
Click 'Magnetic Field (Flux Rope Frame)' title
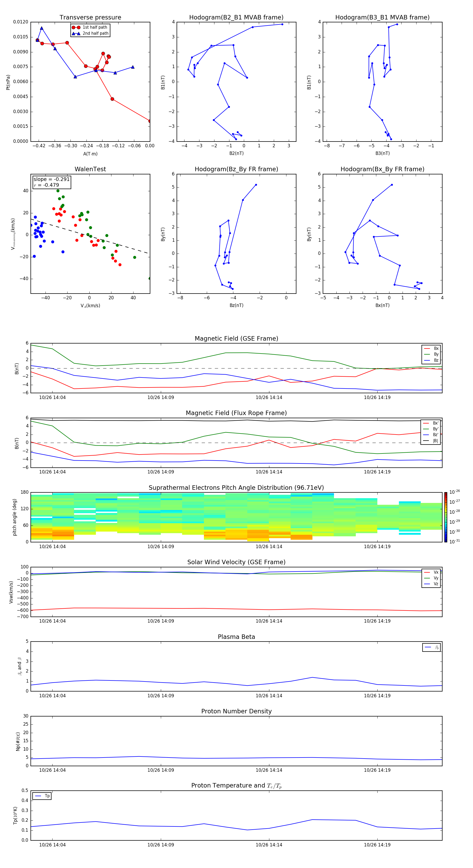236,413
